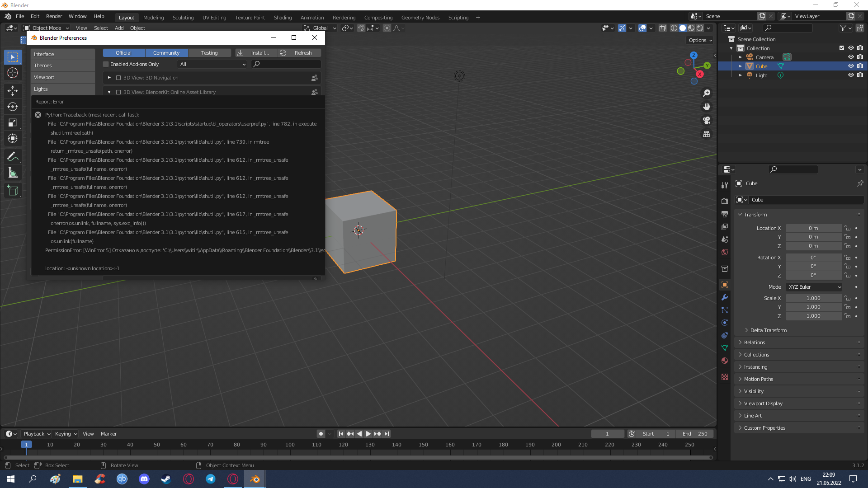868x488 pixels.
Task: Click the add-on search field
Action: [286, 64]
